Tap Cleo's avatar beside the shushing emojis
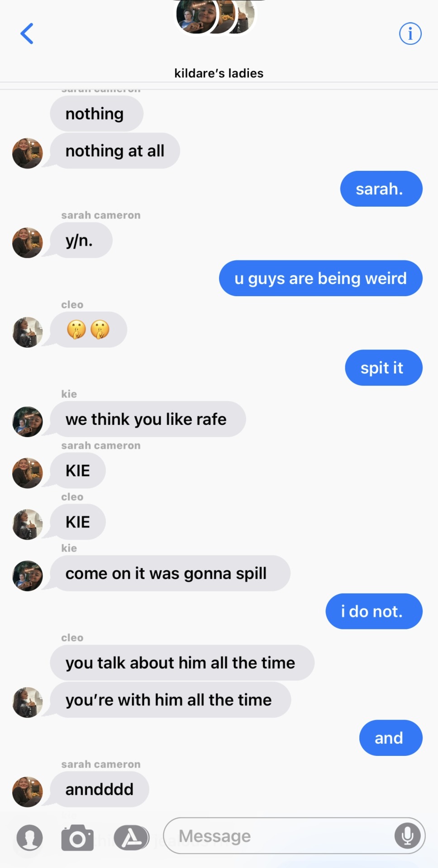This screenshot has height=868, width=438. point(28,332)
